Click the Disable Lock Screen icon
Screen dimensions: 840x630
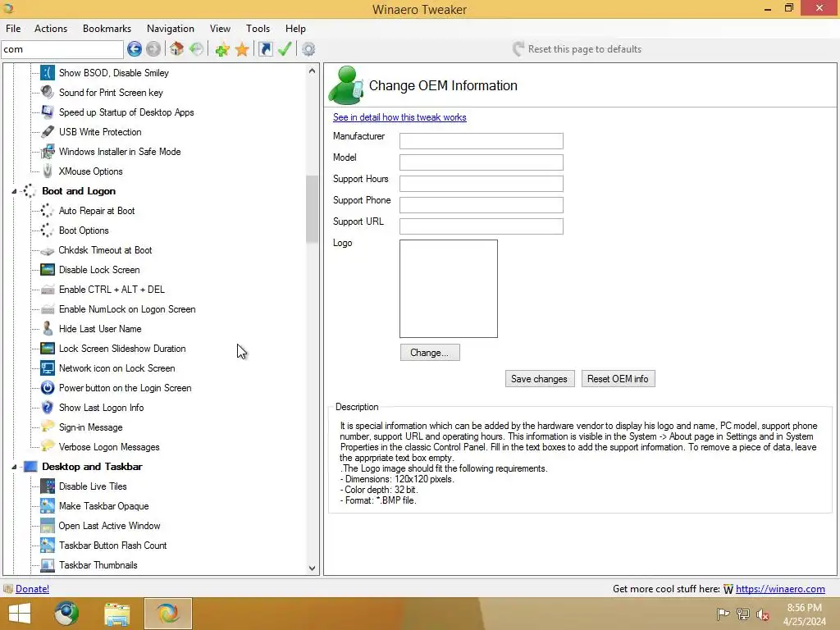(x=48, y=269)
